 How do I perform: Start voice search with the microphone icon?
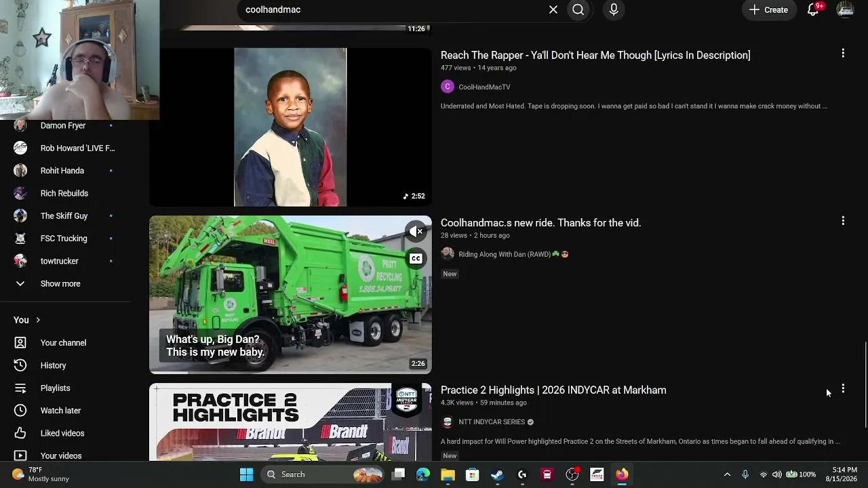614,9
